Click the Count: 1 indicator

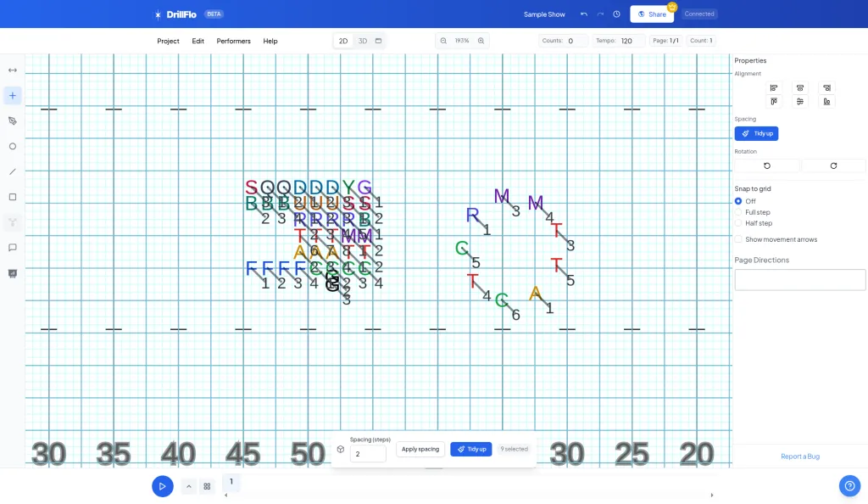coord(701,41)
